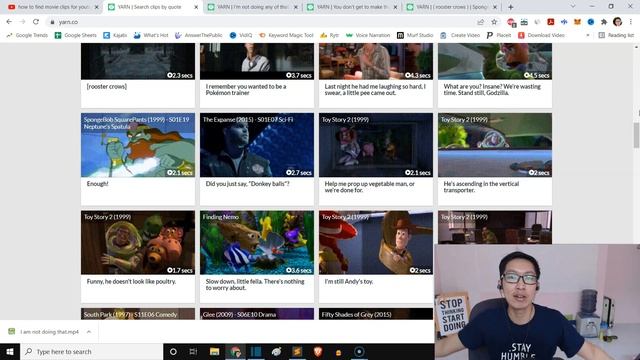Open the Glee (2009) S06E10 Drama card
This screenshot has width=640, height=360.
pyautogui.click(x=257, y=314)
